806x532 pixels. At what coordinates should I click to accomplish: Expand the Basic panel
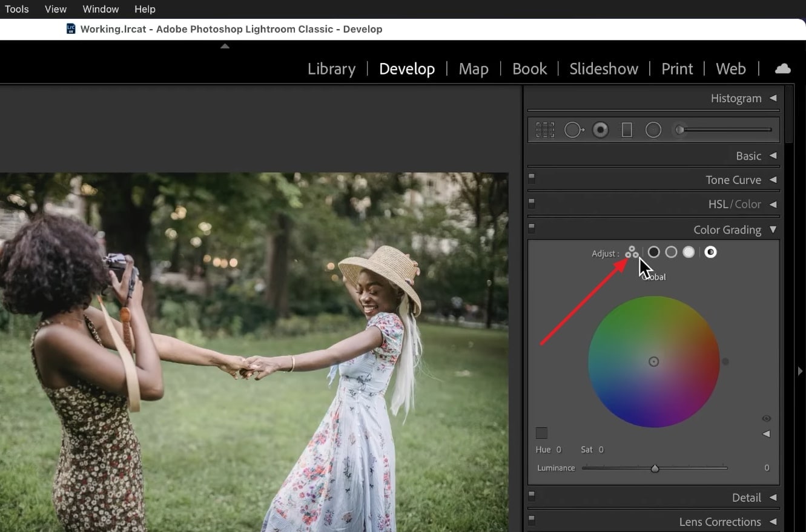(773, 156)
